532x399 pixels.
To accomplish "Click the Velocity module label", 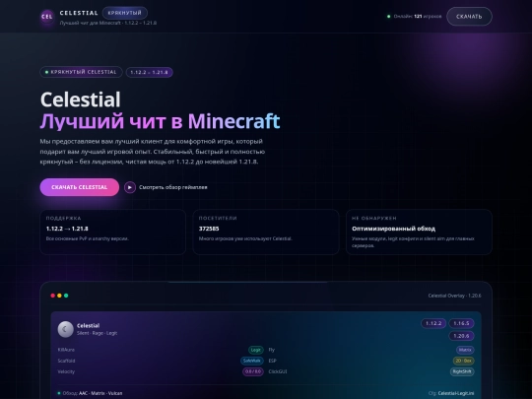I will tap(66, 371).
